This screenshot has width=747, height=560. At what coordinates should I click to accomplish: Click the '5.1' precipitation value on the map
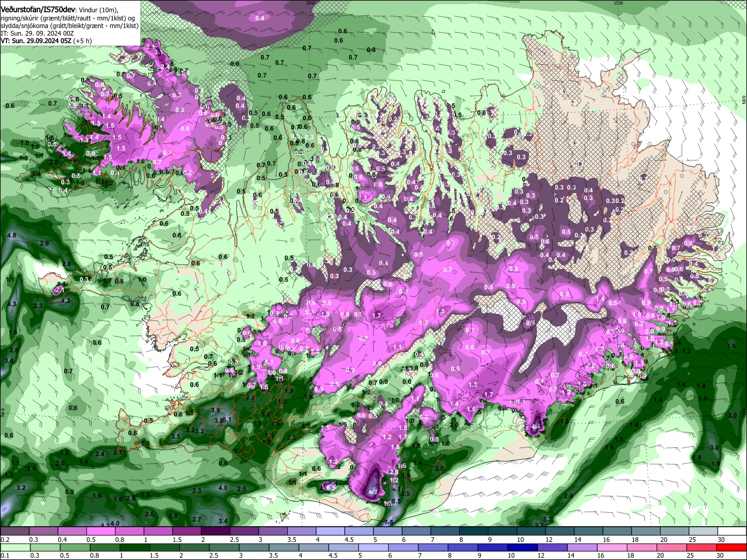click(228, 419)
